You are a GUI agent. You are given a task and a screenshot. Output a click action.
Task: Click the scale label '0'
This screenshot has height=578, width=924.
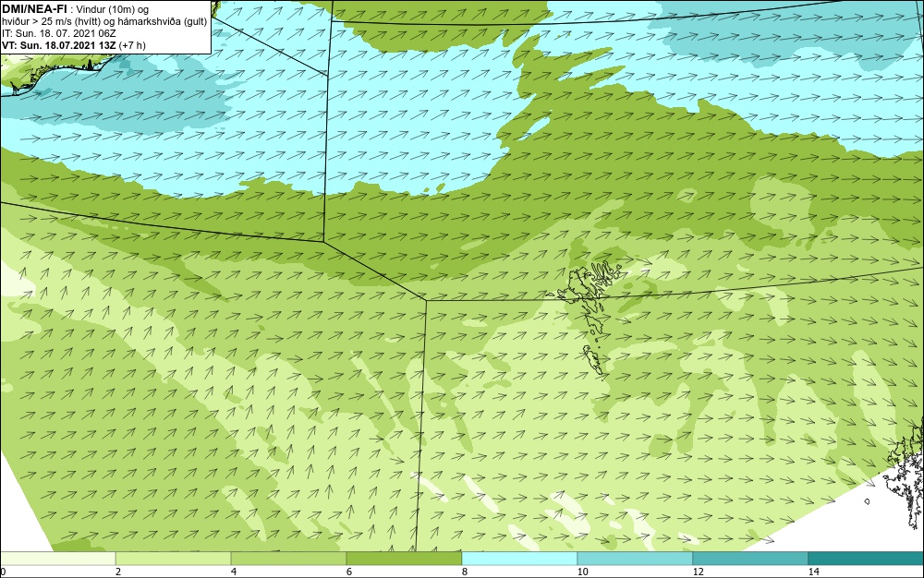pyautogui.click(x=3, y=572)
